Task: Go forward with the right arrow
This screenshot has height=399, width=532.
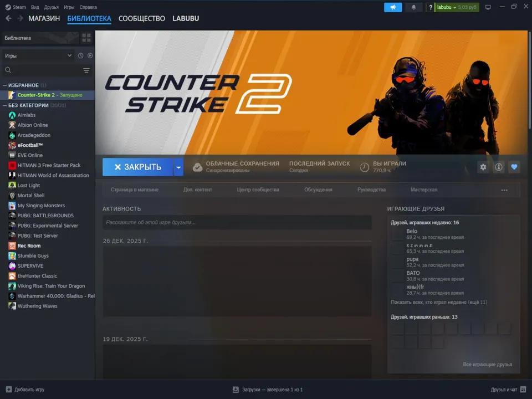Action: click(21, 18)
